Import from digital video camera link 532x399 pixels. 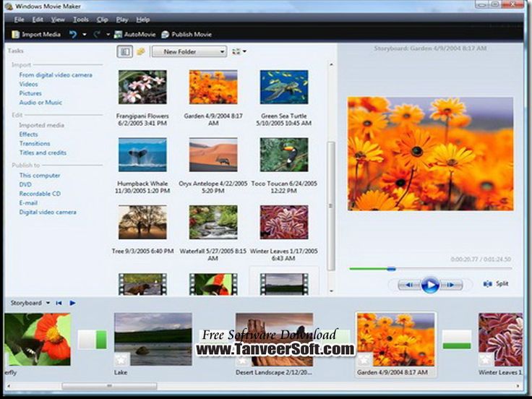pos(56,75)
